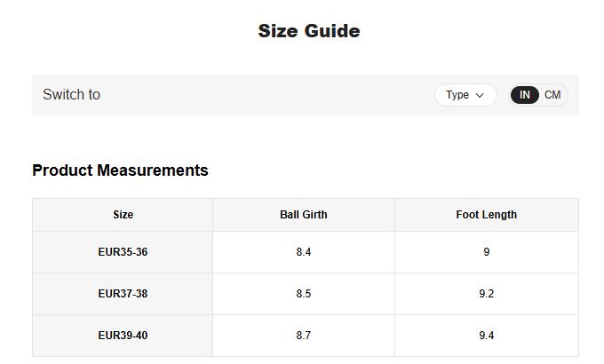Click Foot Length value 9.4

pos(486,336)
